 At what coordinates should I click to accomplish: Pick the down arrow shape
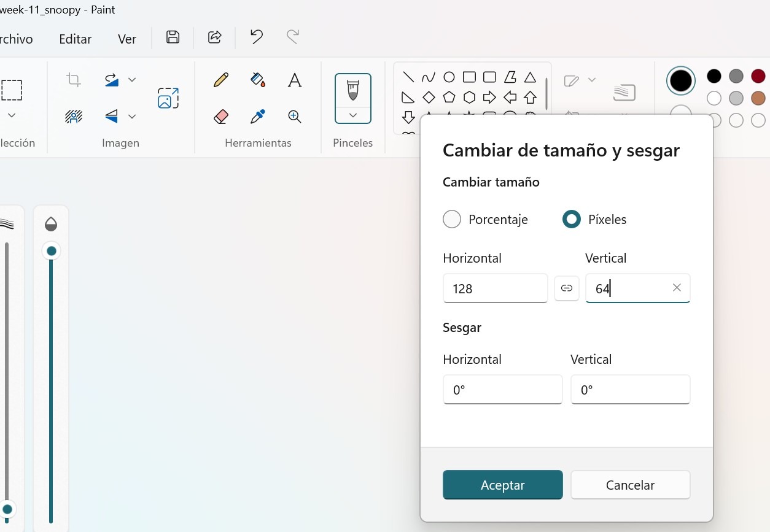408,117
